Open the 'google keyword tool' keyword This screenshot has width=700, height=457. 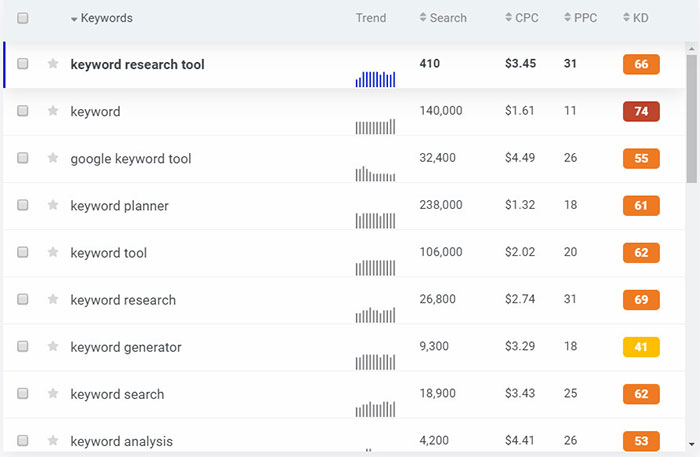(131, 158)
